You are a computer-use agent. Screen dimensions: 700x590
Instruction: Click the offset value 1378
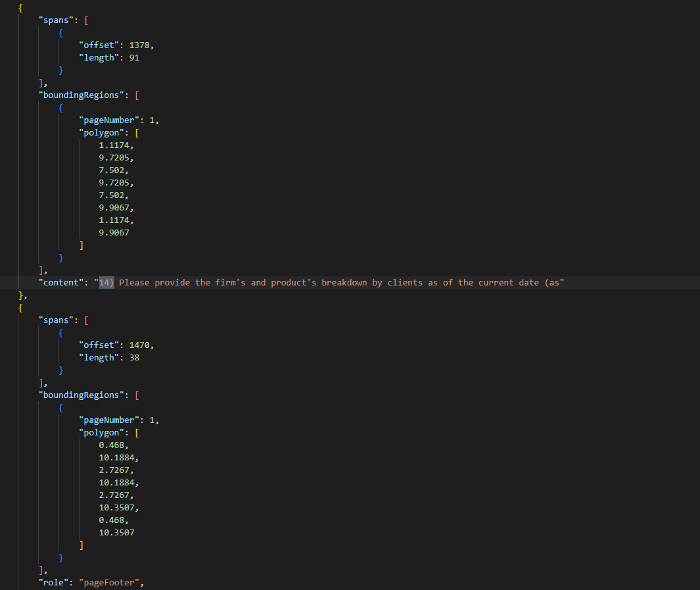click(x=140, y=45)
